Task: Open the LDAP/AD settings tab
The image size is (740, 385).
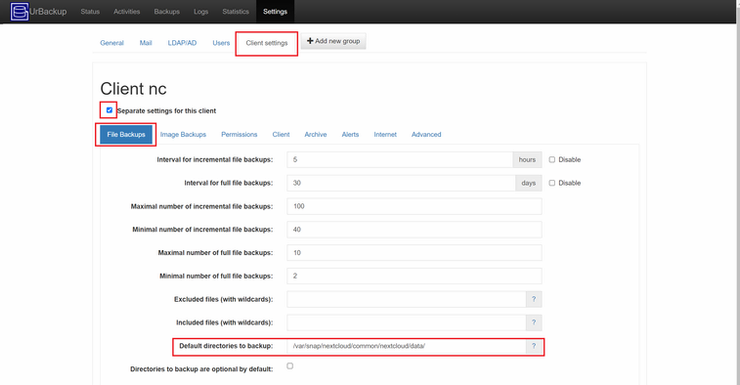Action: point(182,43)
